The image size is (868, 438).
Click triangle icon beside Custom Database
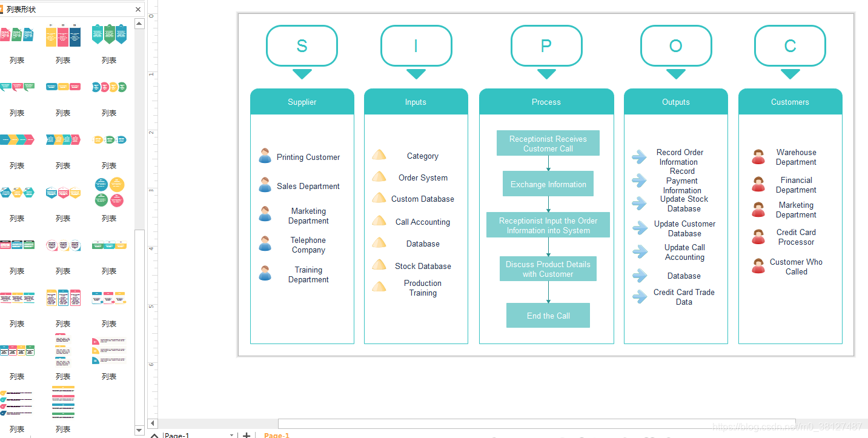click(379, 198)
